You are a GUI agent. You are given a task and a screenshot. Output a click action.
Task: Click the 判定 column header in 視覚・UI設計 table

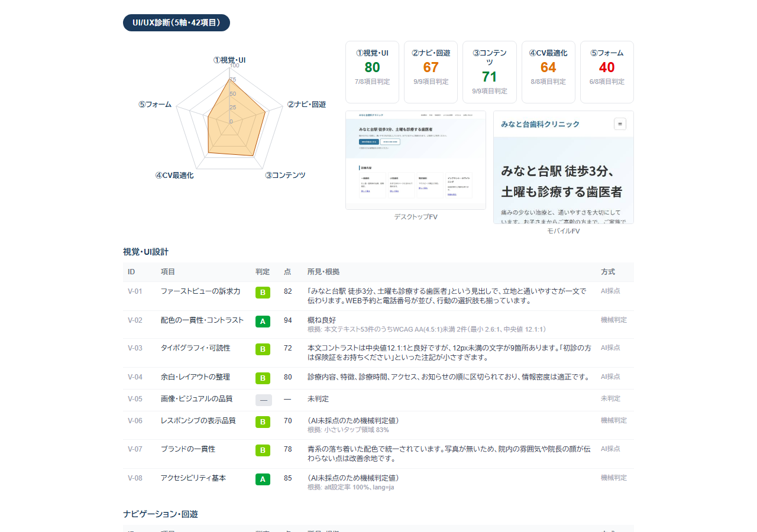pos(263,272)
